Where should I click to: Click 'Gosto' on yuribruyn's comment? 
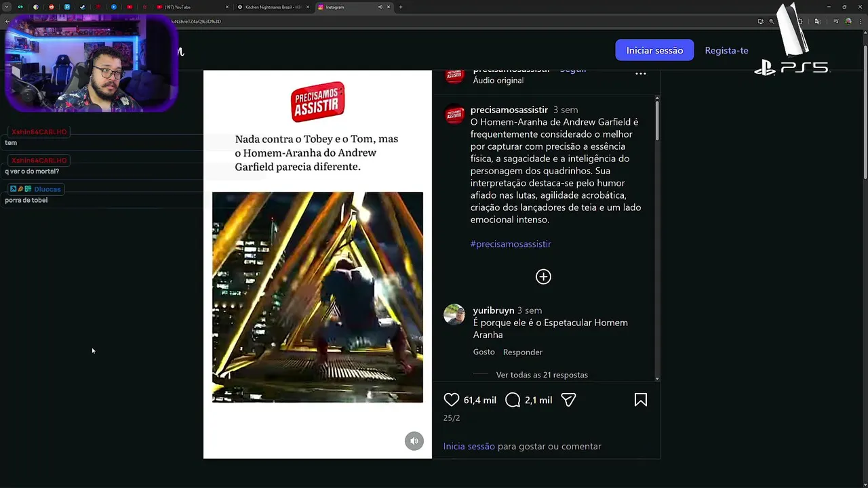(x=484, y=352)
